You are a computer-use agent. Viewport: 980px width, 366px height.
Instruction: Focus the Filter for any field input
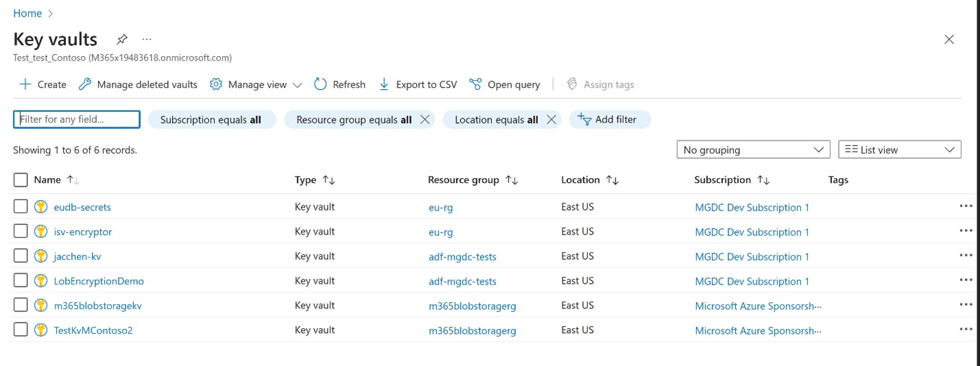77,119
